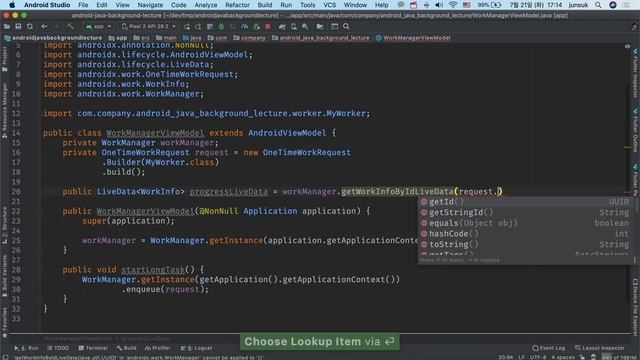This screenshot has height=360, width=640.
Task: Select getStringId() completion item
Action: point(525,213)
